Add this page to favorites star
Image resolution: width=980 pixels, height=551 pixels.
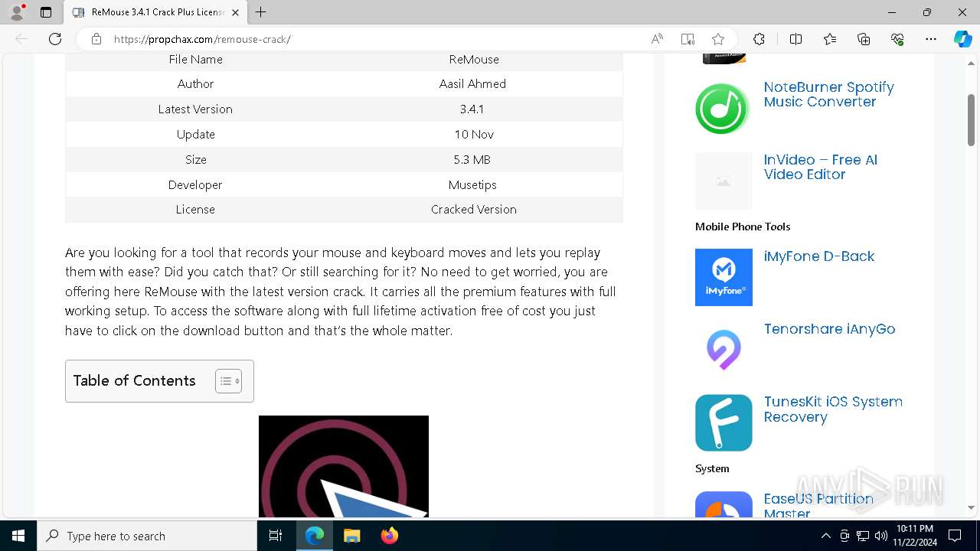tap(718, 39)
